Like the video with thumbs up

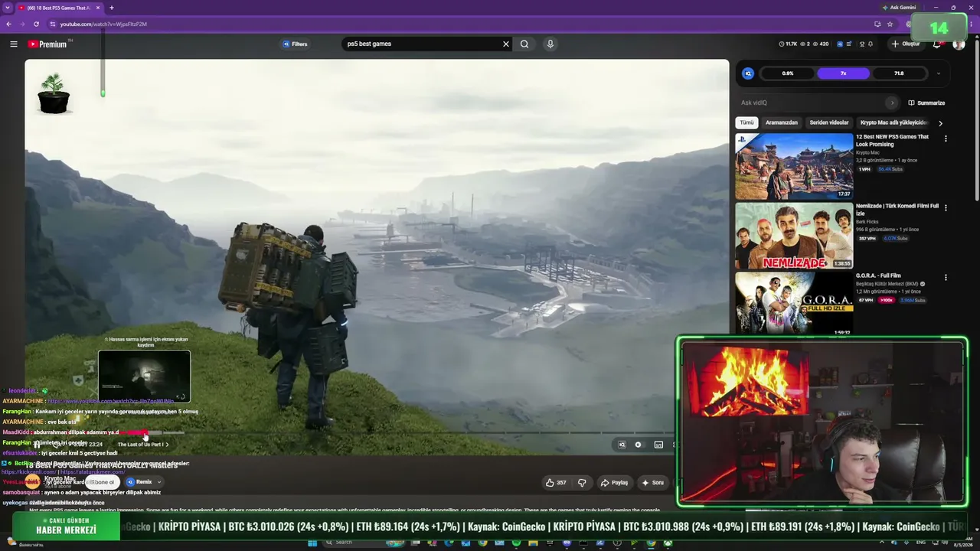point(555,483)
